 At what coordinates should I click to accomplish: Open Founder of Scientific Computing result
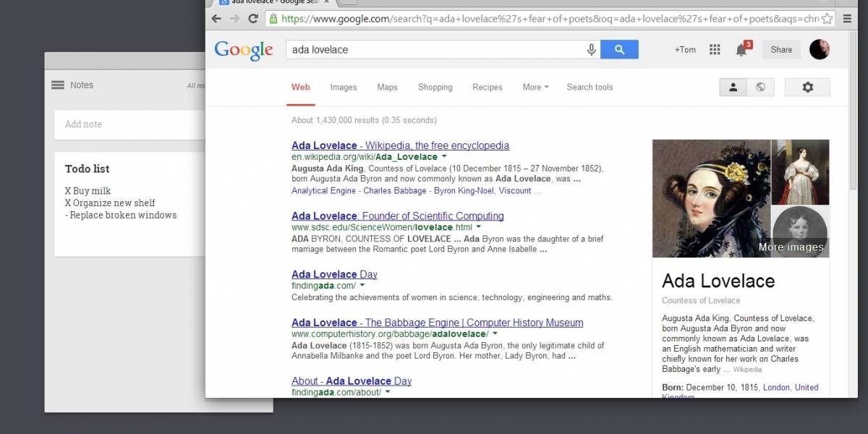pyautogui.click(x=398, y=216)
